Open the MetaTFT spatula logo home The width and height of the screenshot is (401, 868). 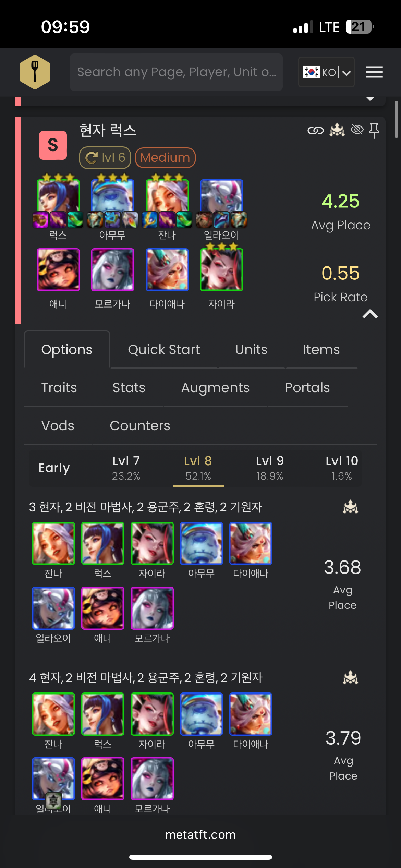click(x=35, y=72)
